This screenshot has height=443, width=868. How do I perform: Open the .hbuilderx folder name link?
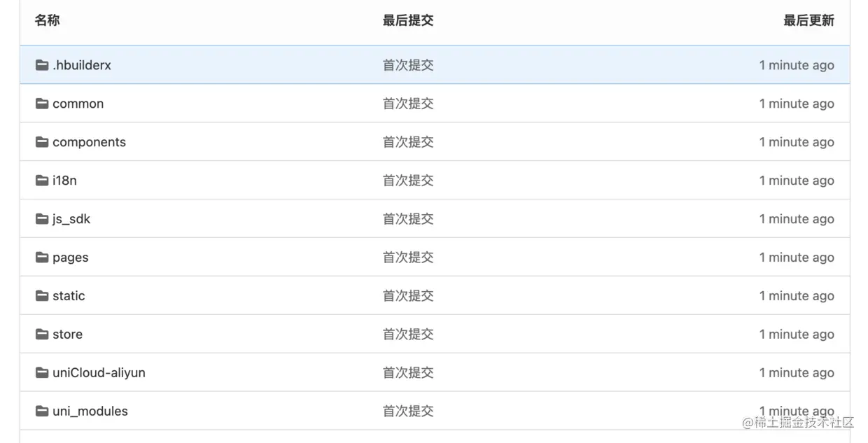82,65
